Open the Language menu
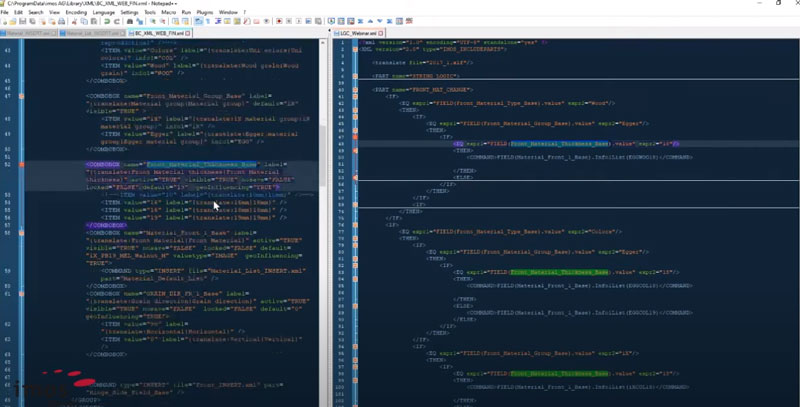 (x=104, y=12)
